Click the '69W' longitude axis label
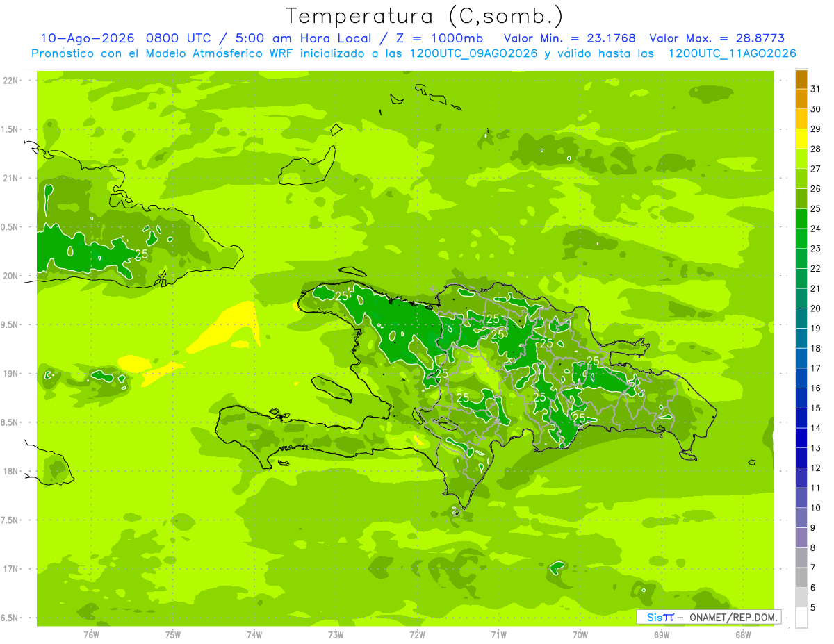 [662, 635]
